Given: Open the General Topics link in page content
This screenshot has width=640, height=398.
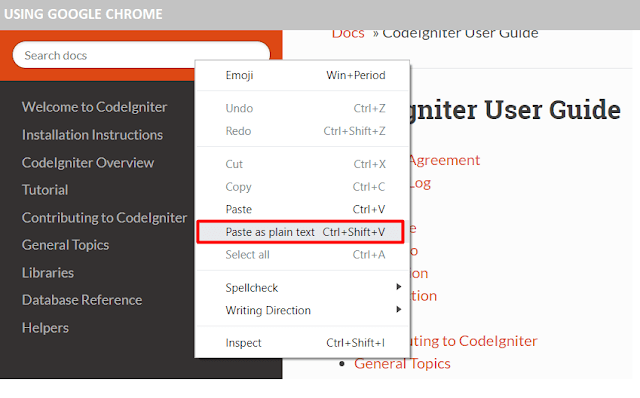Looking at the screenshot, I should pyautogui.click(x=402, y=364).
